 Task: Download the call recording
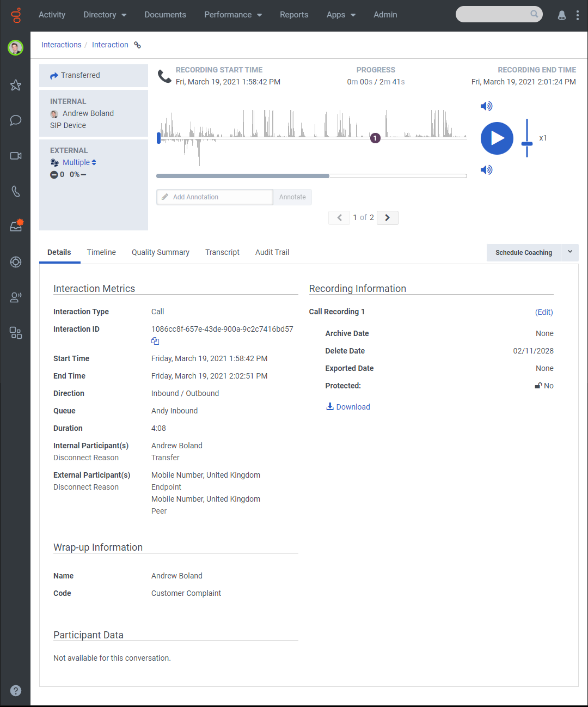pos(348,407)
